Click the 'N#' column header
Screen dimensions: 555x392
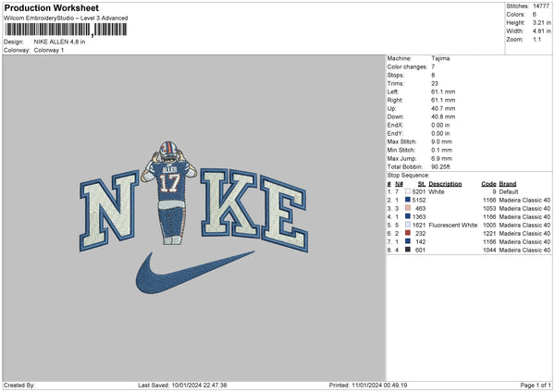[399, 184]
